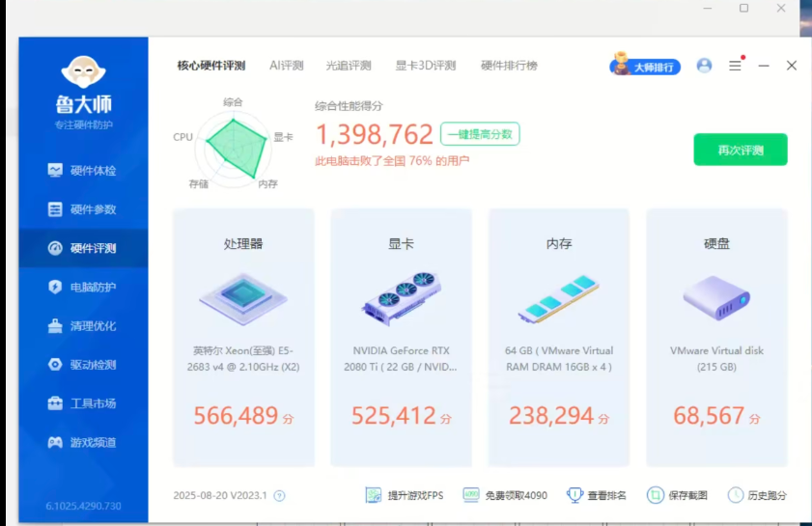This screenshot has height=526, width=812.
Task: Open 驱动检测 in the sidebar
Action: (83, 365)
